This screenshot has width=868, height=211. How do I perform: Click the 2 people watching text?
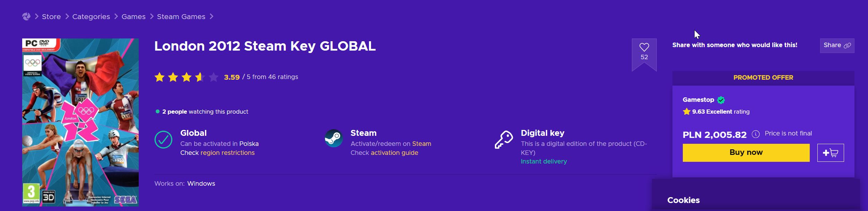[x=205, y=112]
